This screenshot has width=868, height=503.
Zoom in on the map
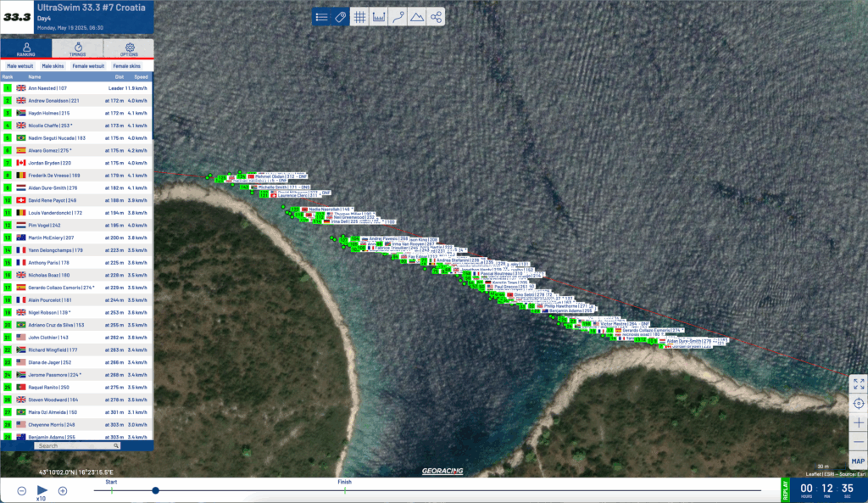coord(859,422)
